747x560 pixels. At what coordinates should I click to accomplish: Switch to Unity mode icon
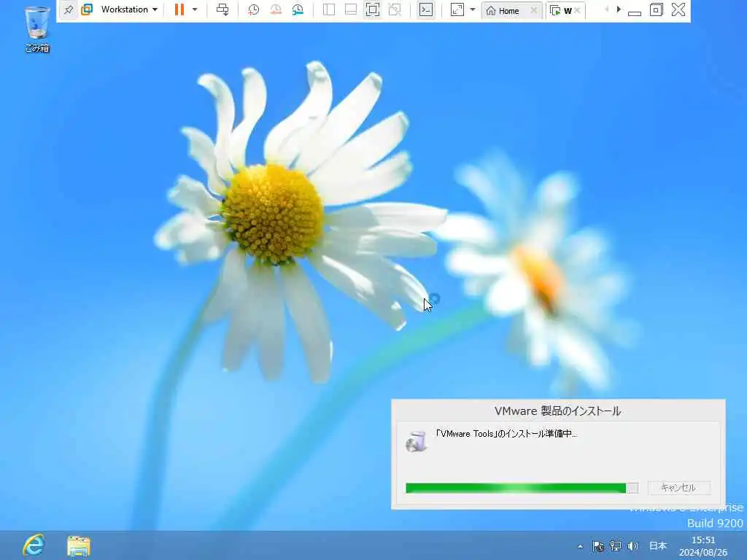coord(395,9)
